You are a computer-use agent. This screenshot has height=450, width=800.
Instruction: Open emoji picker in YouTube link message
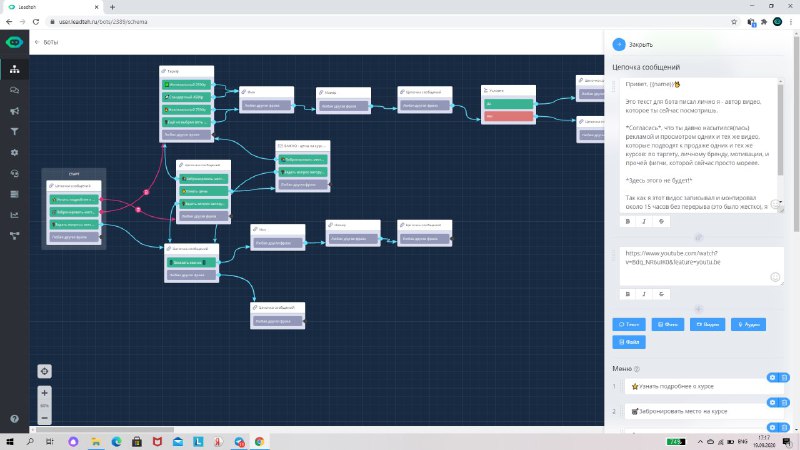click(775, 277)
